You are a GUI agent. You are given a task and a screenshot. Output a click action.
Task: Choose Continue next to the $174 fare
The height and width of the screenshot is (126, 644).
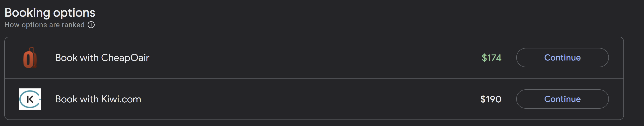click(x=562, y=58)
